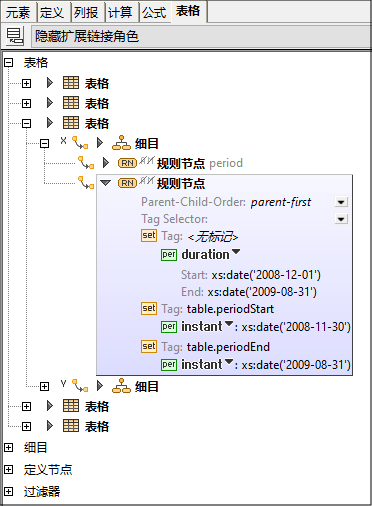The height and width of the screenshot is (506, 372).
Task: Select the 表格 tab
Action: click(x=188, y=11)
